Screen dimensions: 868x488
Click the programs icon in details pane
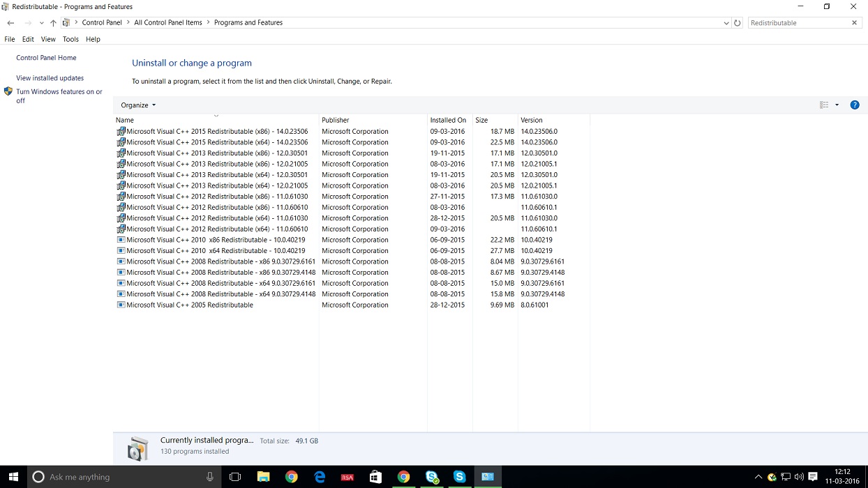coord(137,448)
